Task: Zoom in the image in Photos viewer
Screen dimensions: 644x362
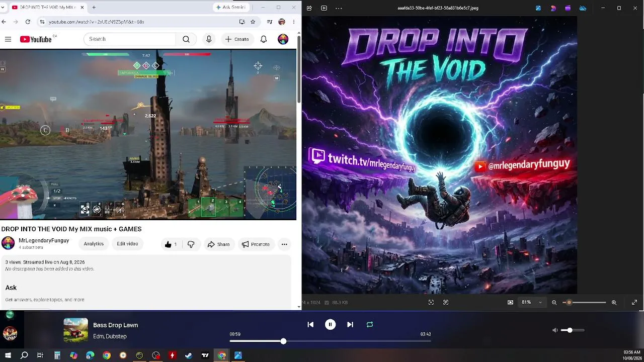Action: [x=614, y=302]
